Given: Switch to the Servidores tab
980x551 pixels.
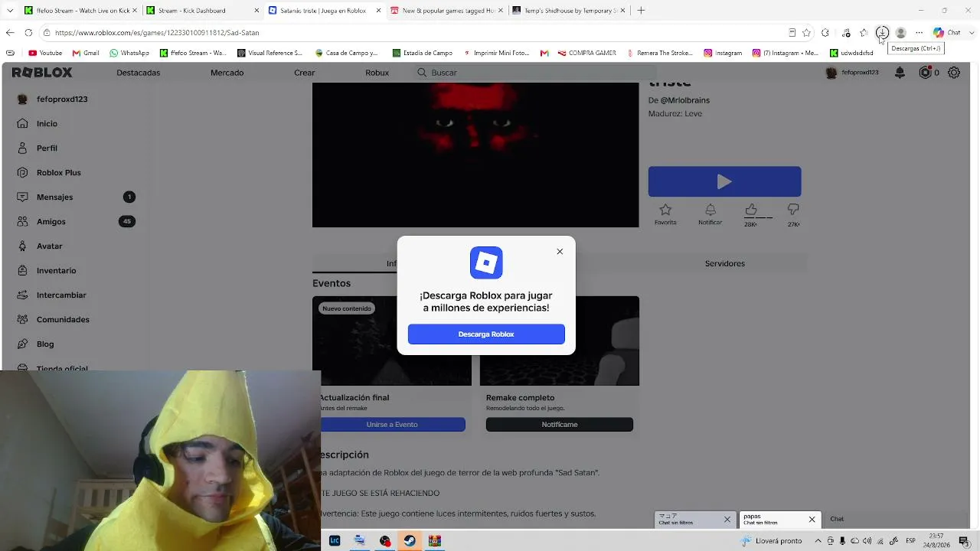Looking at the screenshot, I should tap(724, 263).
